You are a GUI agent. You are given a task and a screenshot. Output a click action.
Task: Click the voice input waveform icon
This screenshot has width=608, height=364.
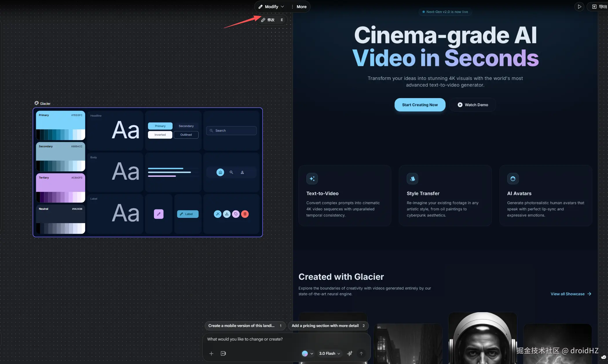click(x=350, y=353)
